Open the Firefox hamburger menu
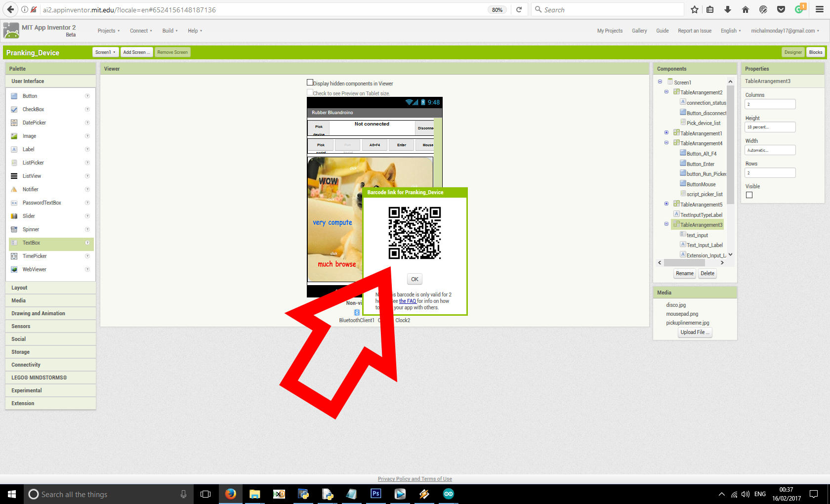The image size is (830, 504). (820, 9)
